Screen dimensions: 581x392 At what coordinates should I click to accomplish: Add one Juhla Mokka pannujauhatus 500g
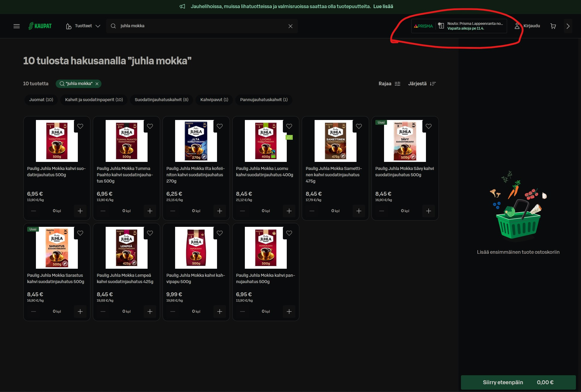(x=289, y=312)
